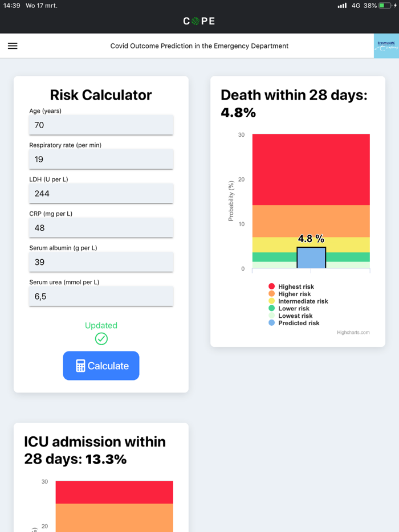Click the green Updated checkmark icon
This screenshot has width=399, height=532.
tap(101, 338)
